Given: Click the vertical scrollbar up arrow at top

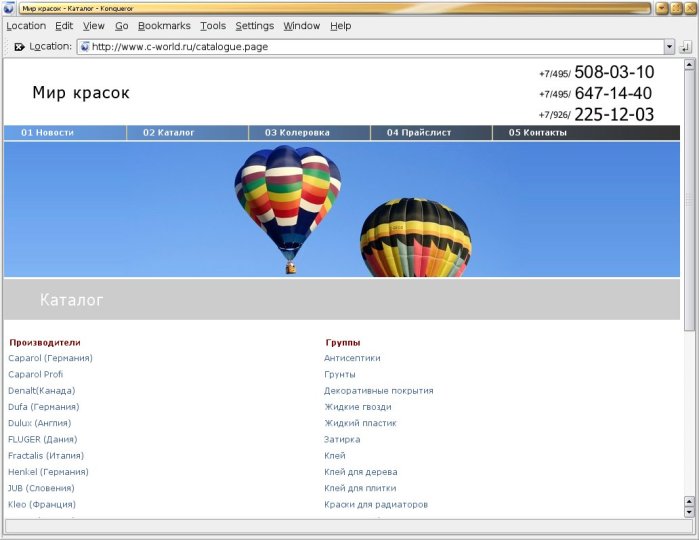Looking at the screenshot, I should coord(689,65).
